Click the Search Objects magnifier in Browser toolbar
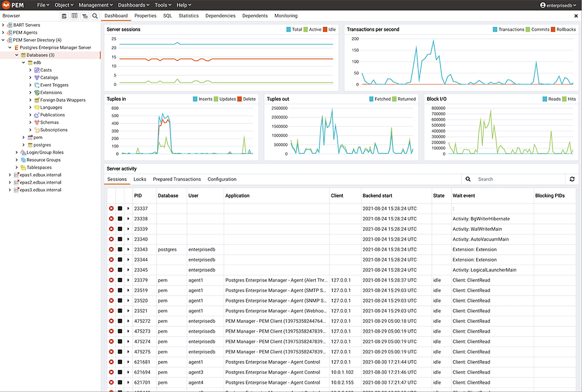 click(x=95, y=16)
